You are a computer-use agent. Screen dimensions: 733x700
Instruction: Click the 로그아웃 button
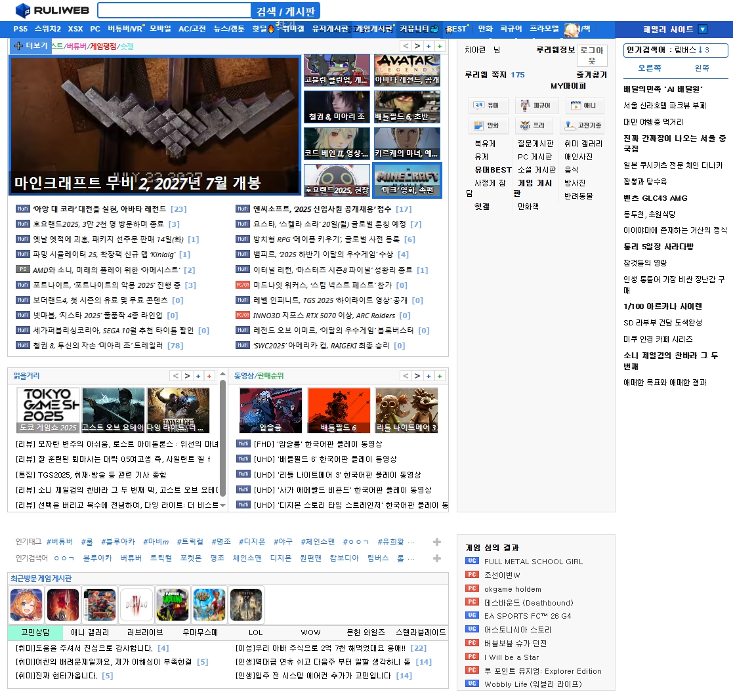591,55
